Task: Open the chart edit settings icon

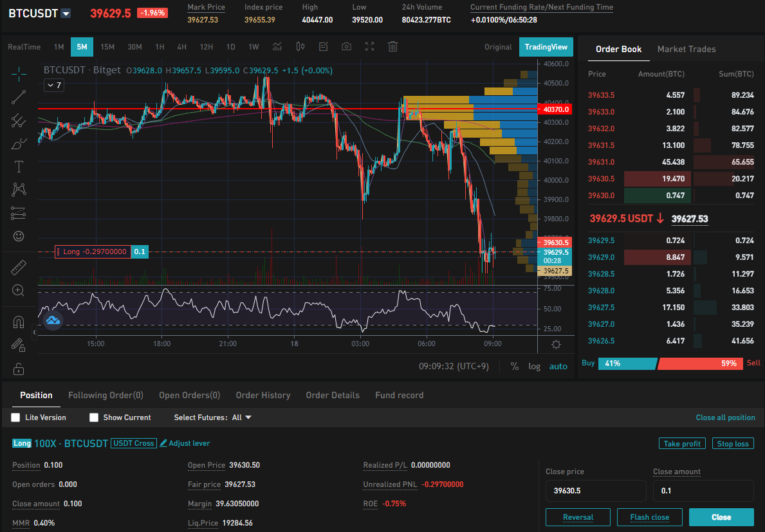Action: (323, 47)
